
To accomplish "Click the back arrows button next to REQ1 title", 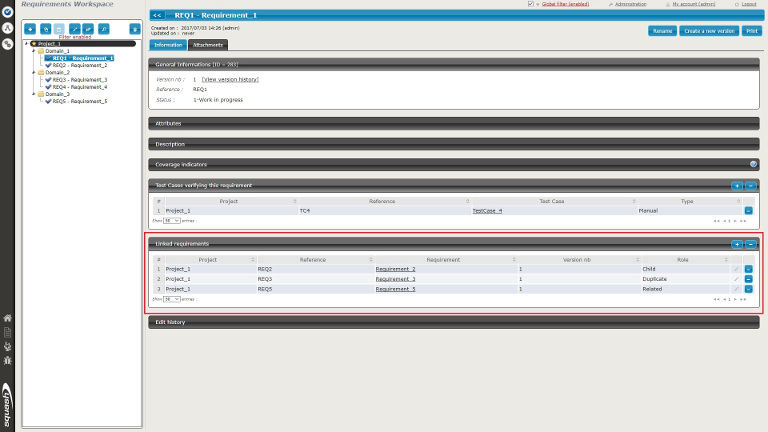I will click(x=157, y=15).
